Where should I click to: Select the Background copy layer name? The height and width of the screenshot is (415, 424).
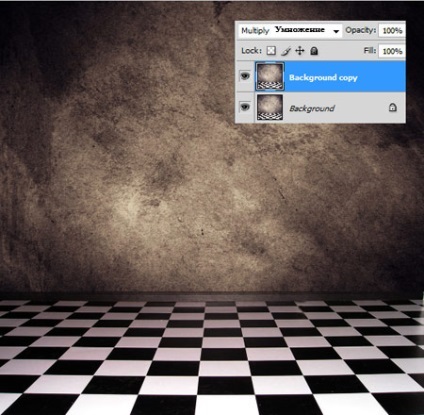pos(323,78)
